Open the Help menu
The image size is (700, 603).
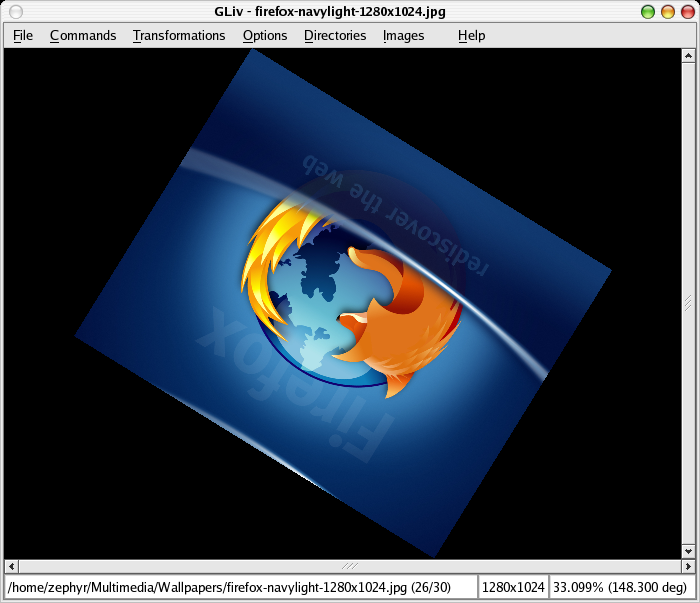click(471, 35)
